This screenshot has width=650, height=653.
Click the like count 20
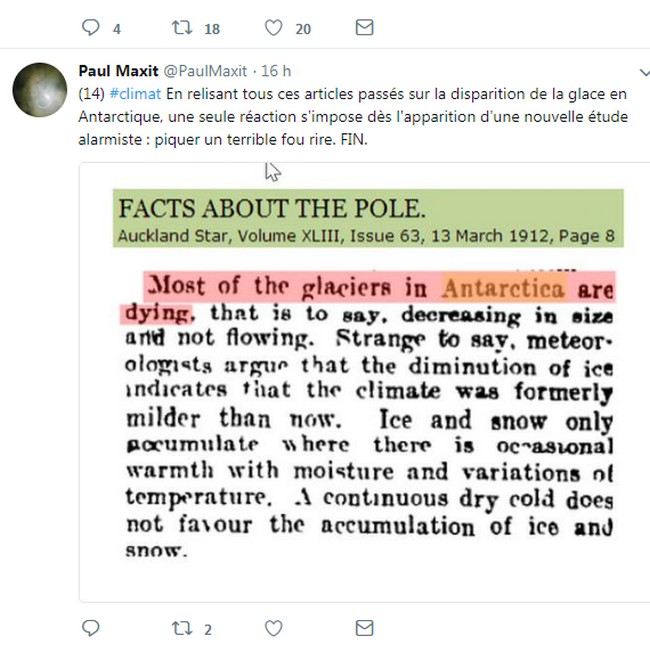(x=302, y=29)
